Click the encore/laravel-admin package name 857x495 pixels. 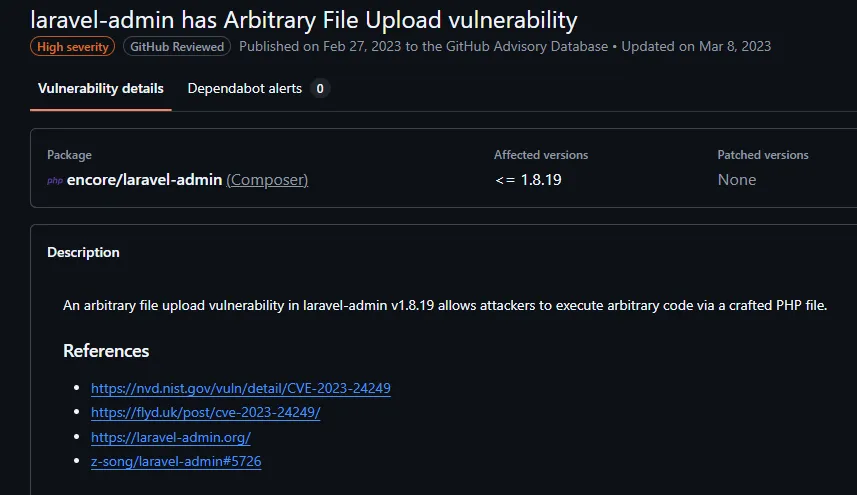(x=144, y=180)
